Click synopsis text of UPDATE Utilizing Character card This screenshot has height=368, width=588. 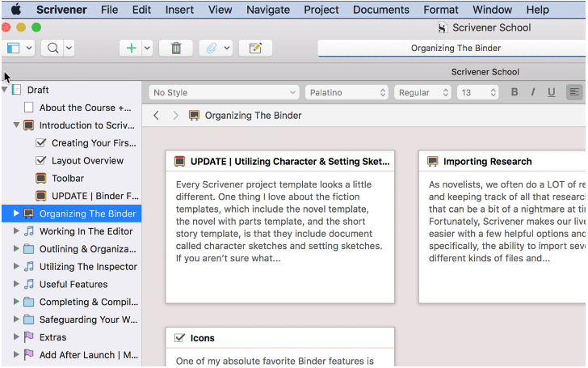pos(279,221)
